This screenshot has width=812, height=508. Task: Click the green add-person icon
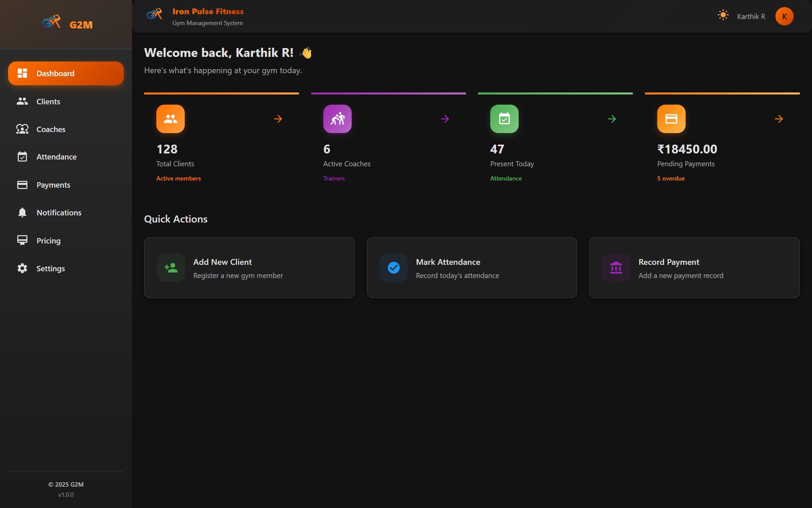171,268
